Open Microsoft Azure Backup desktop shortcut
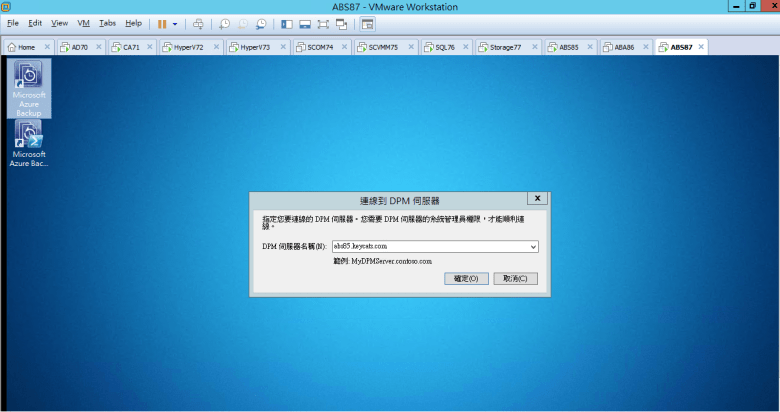Viewport: 780px width, 412px height. click(28, 89)
